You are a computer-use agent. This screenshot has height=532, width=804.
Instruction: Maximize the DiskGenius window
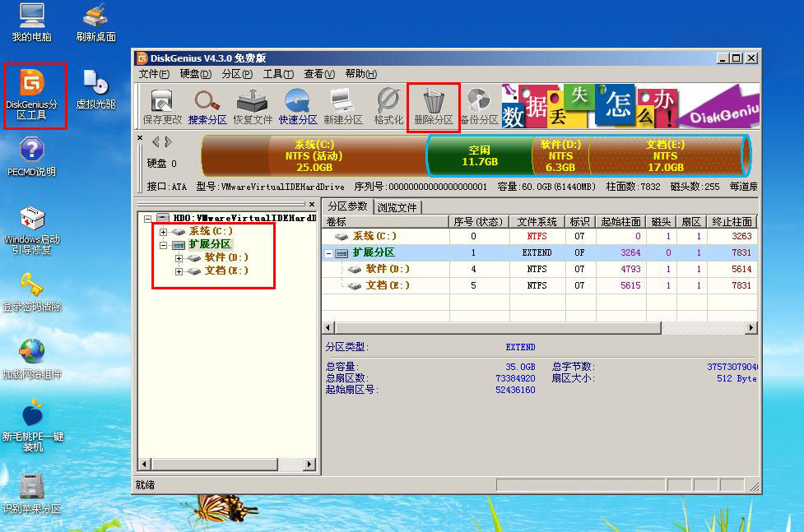pyautogui.click(x=737, y=58)
